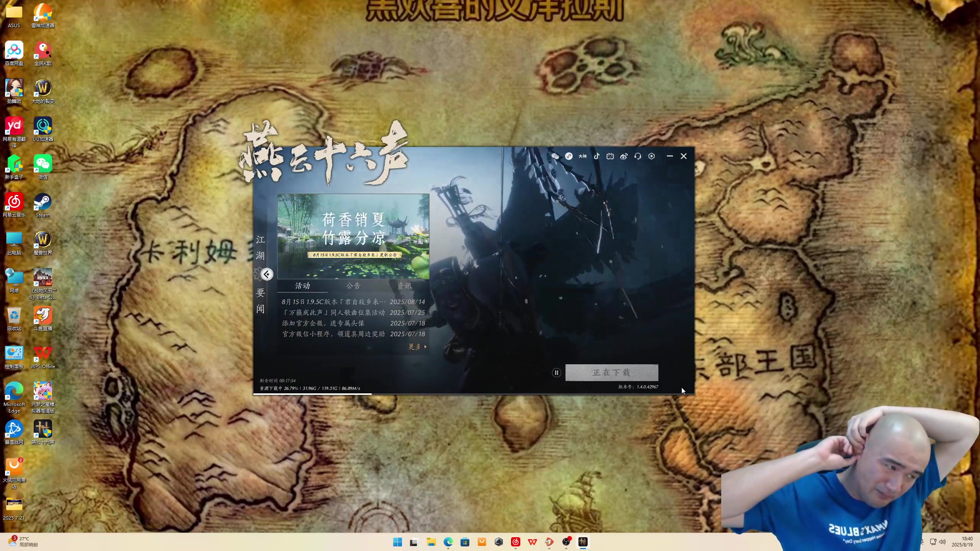The width and height of the screenshot is (980, 551).
Task: Open 网易有道翻译 desktop shortcut
Action: (x=14, y=132)
